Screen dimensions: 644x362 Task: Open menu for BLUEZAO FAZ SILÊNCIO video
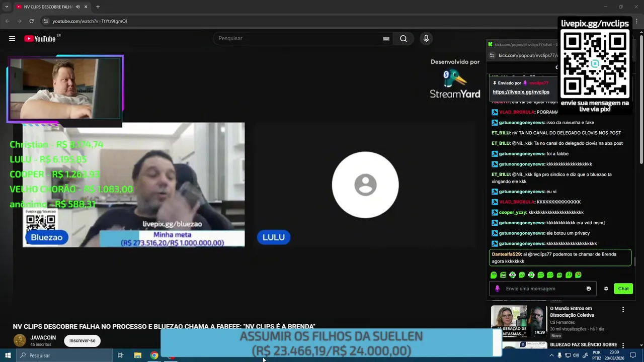click(623, 345)
